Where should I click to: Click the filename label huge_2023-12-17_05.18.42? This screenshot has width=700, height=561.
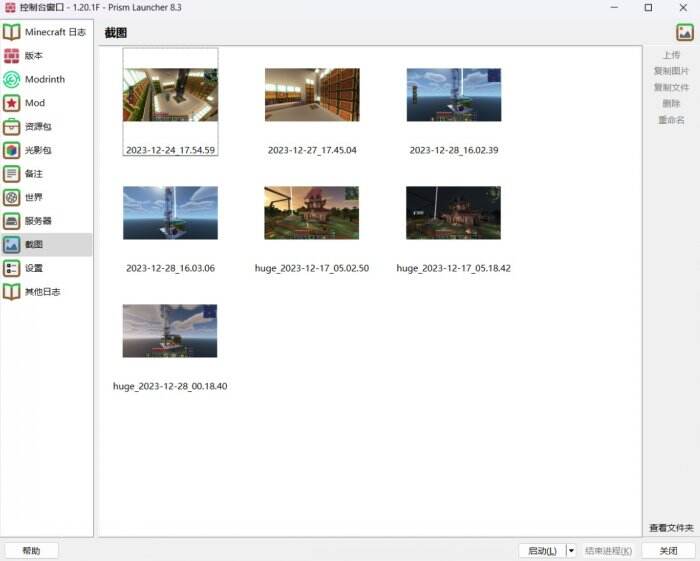[454, 268]
